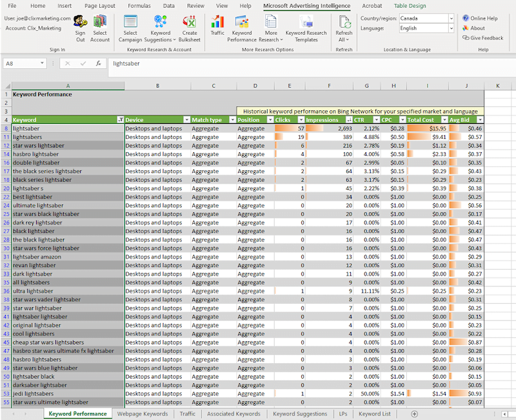
Task: Switch to Associated Keywords sheet tab
Action: point(233,414)
